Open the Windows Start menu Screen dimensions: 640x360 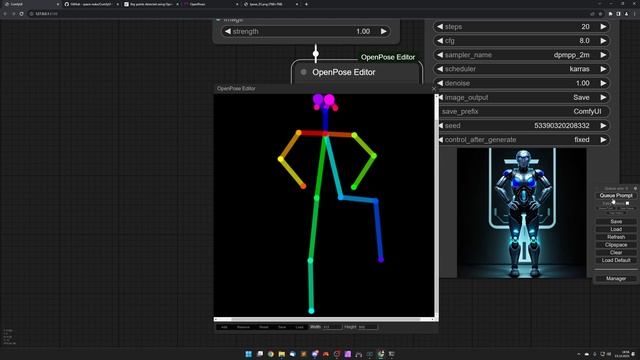pos(248,354)
